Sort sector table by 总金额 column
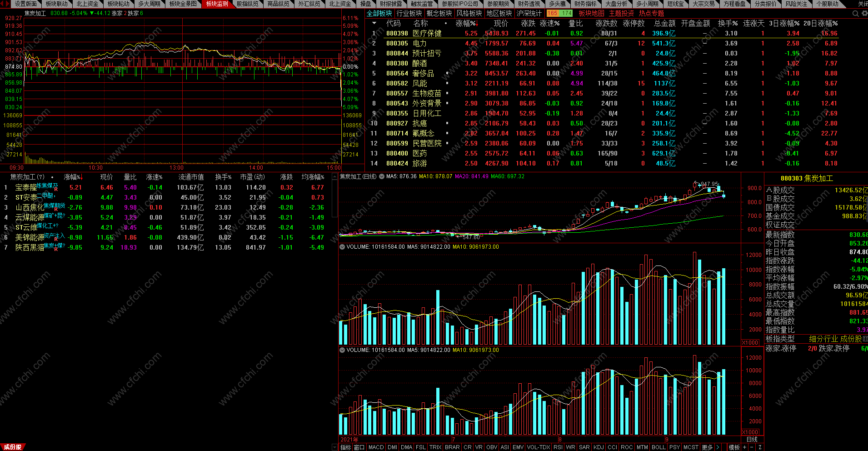This screenshot has width=868, height=451. pos(665,23)
